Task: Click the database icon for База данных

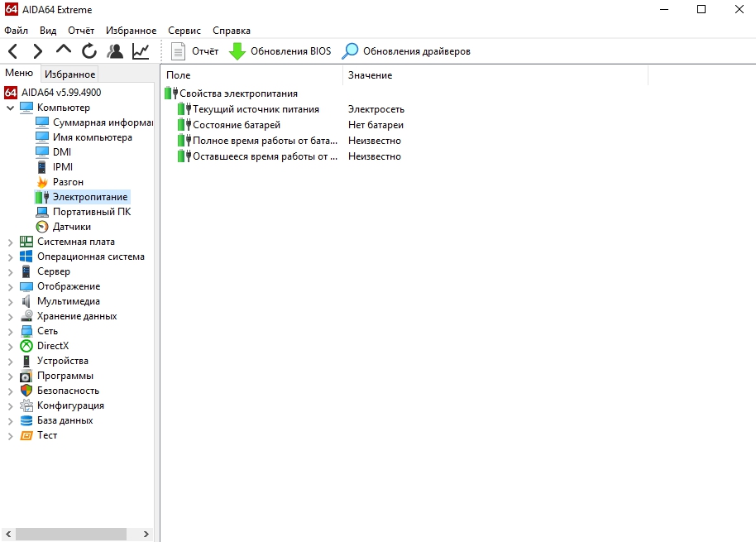Action: (26, 420)
